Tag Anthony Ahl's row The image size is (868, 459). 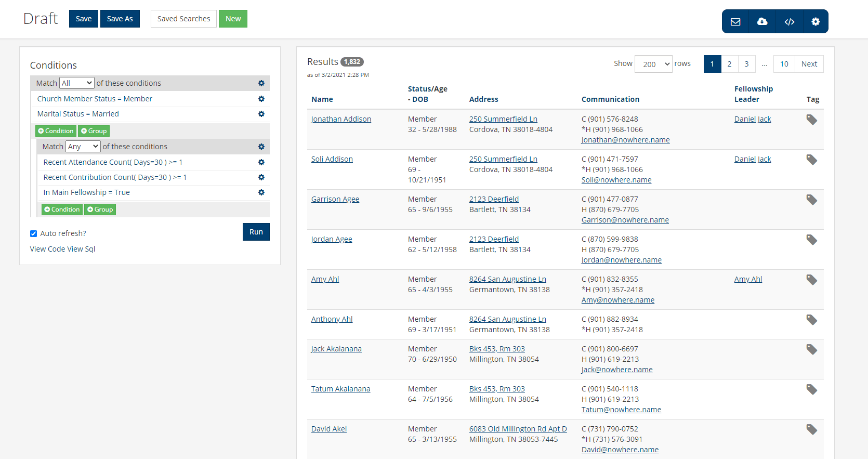(811, 320)
